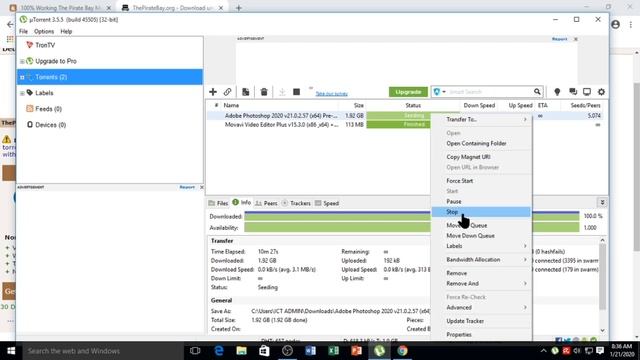
Task: Click the Smart Search input field
Action: (490, 92)
